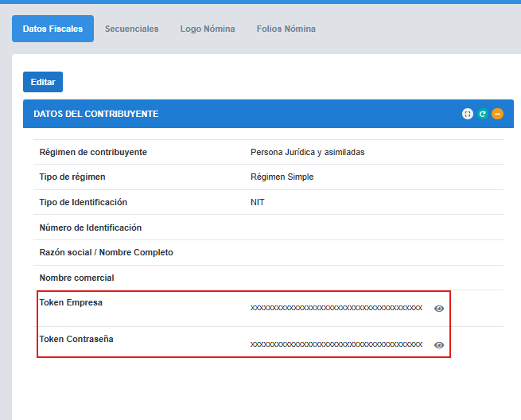Click the 'Nombre comercial' label
The width and height of the screenshot is (521, 420).
[x=76, y=278]
